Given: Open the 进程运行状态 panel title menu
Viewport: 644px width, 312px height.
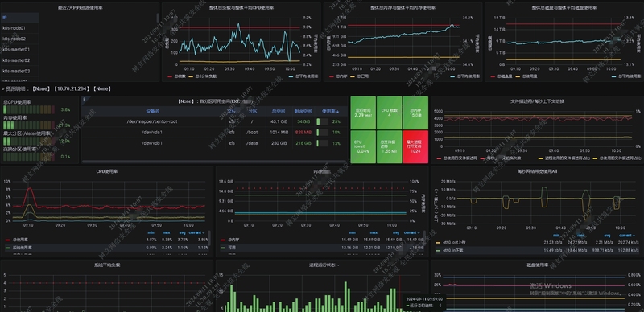Looking at the screenshot, I should coord(324,265).
